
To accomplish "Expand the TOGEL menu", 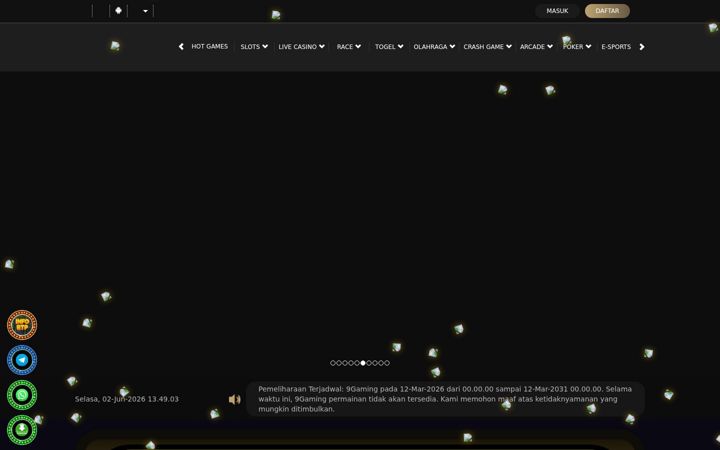I will click(x=389, y=46).
